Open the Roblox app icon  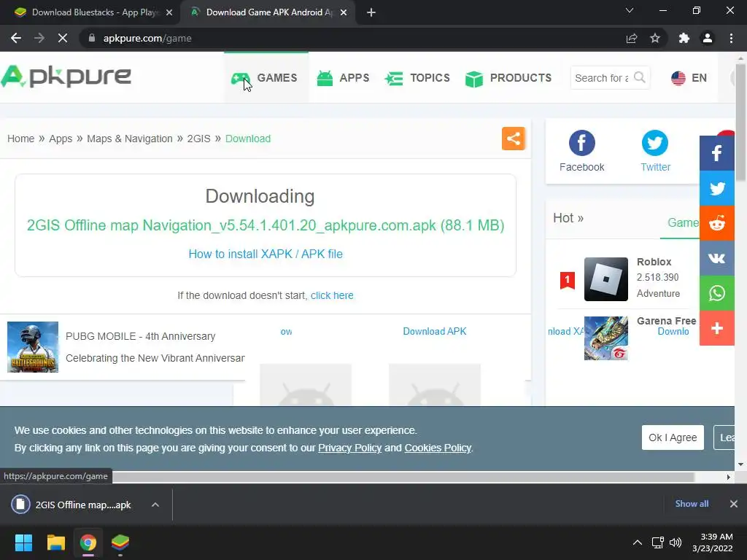(x=606, y=279)
